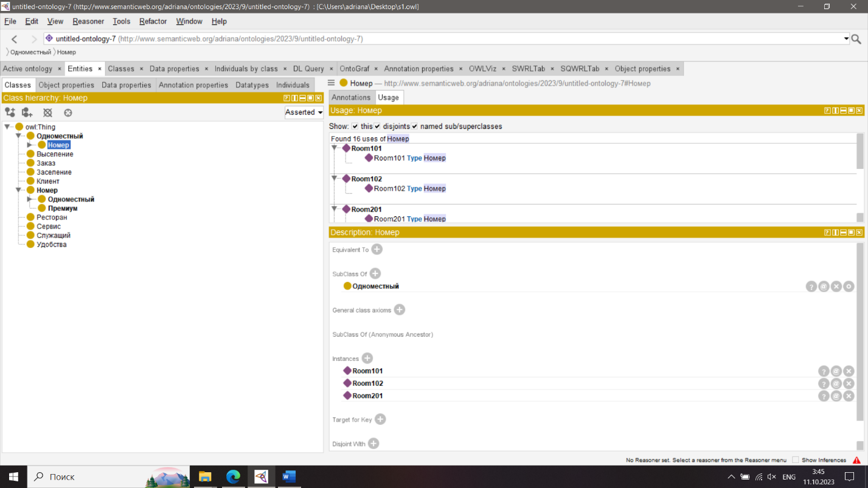Image resolution: width=868 pixels, height=488 pixels.
Task: Open Object properties sub-tab under Entities
Action: [66, 85]
